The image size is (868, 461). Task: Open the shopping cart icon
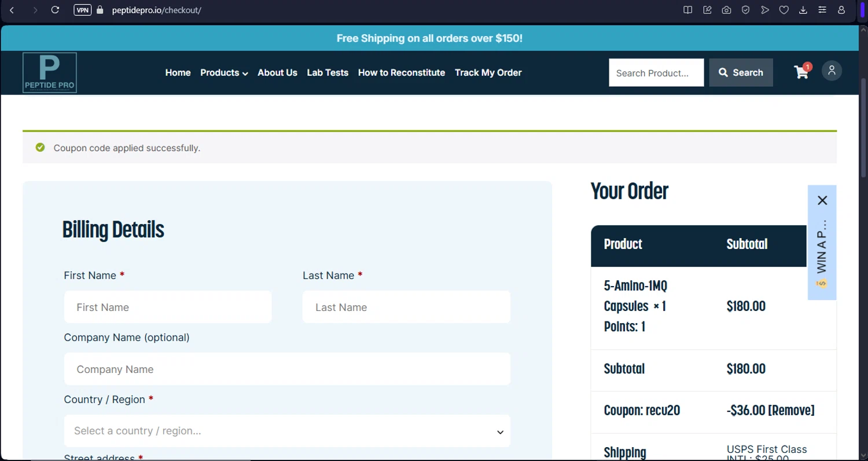click(802, 72)
